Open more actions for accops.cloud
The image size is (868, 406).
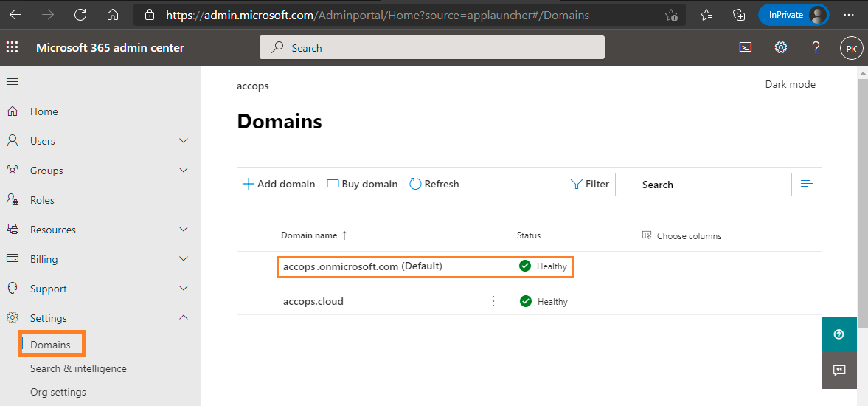pyautogui.click(x=493, y=301)
